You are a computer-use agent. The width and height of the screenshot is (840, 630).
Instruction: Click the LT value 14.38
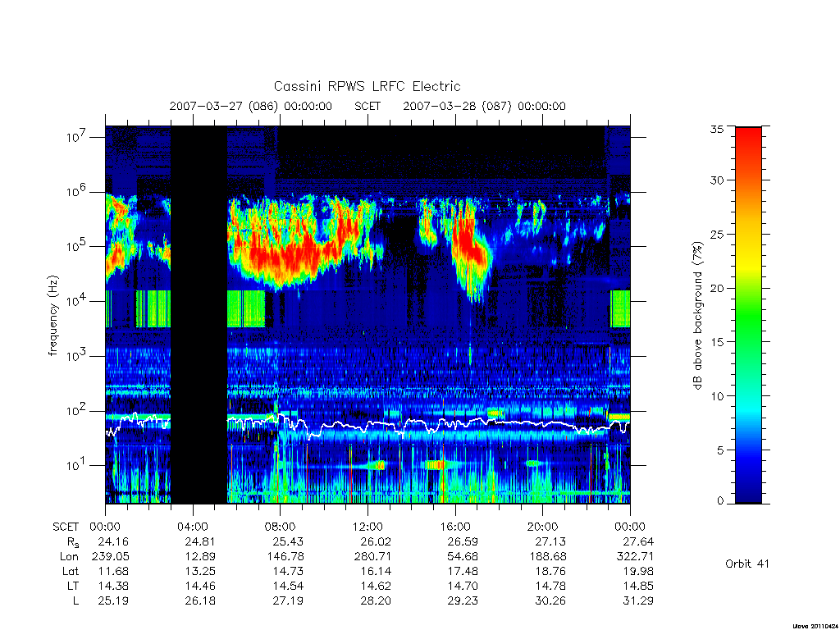[113, 586]
